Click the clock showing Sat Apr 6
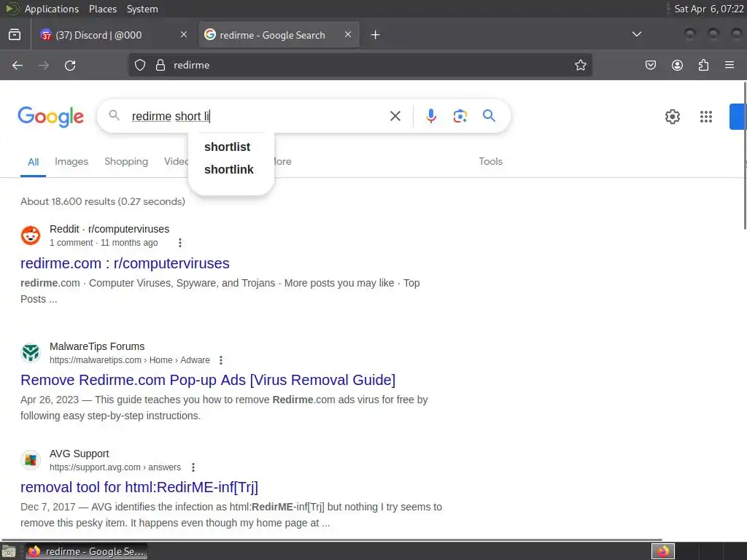 click(709, 9)
